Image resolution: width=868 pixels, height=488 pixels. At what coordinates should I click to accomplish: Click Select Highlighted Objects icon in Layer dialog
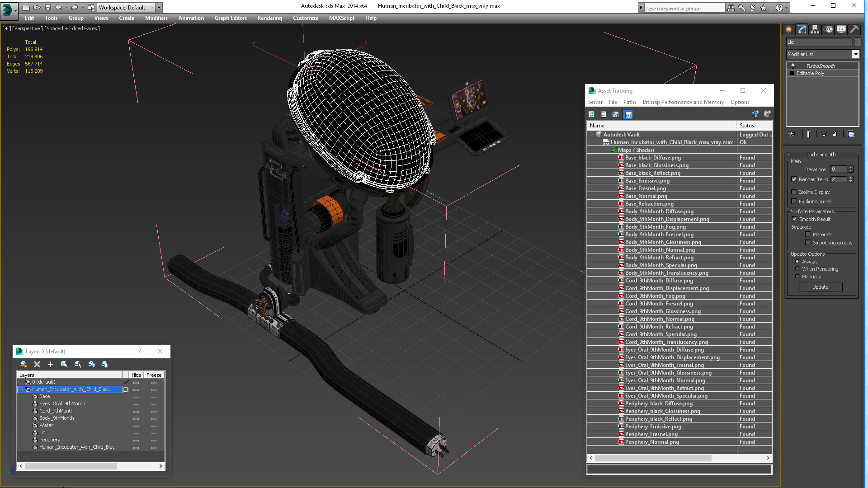[x=64, y=364]
